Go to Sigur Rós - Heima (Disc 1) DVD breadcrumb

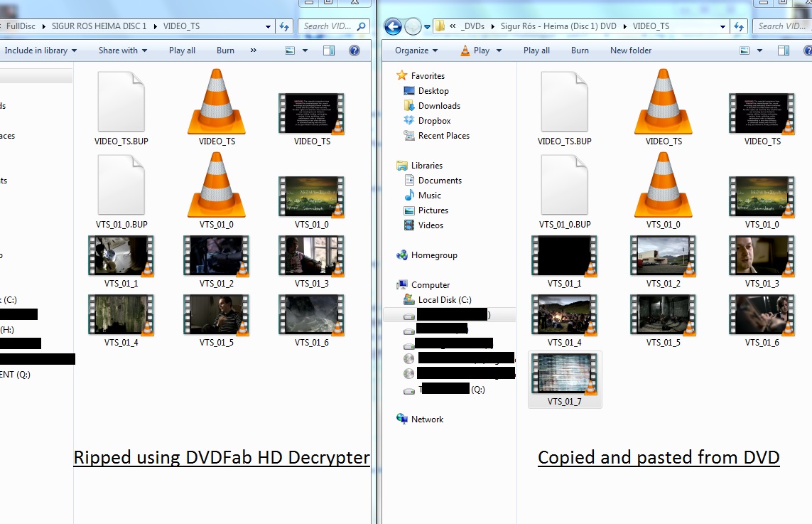[x=558, y=26]
